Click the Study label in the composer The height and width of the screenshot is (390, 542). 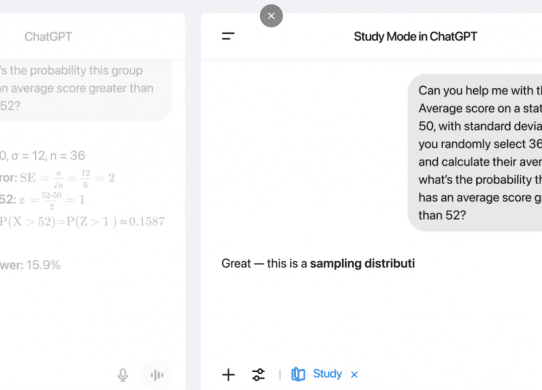click(327, 374)
